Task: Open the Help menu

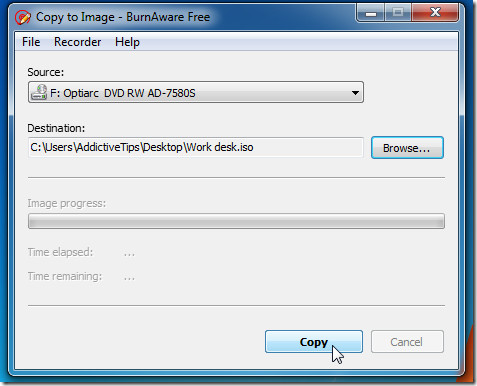Action: coord(127,42)
